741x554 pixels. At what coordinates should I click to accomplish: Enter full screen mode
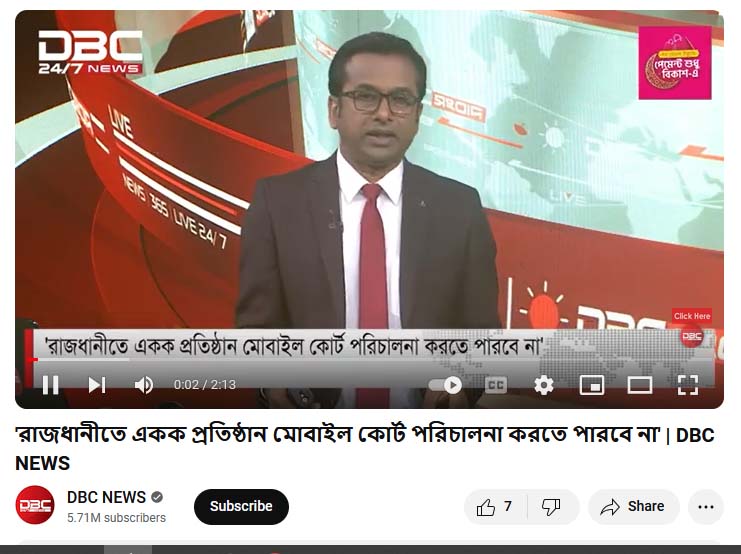pyautogui.click(x=688, y=385)
